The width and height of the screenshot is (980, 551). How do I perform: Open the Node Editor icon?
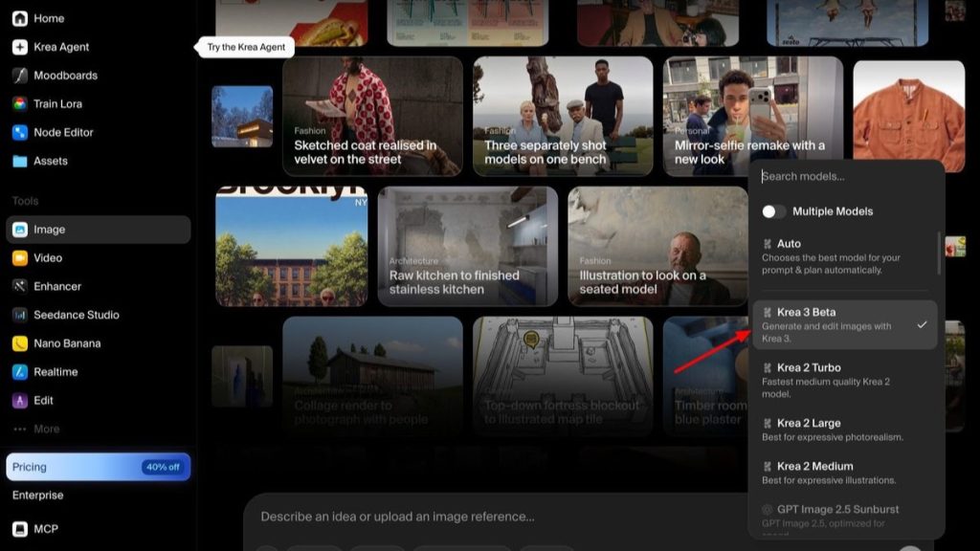coord(19,132)
